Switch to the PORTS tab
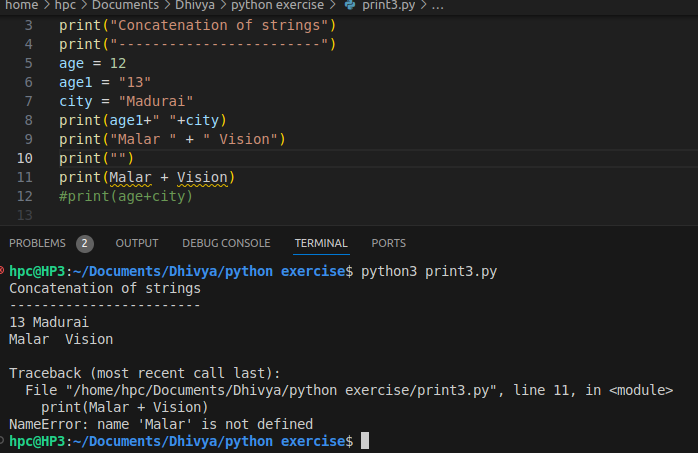The width and height of the screenshot is (698, 453). click(388, 243)
